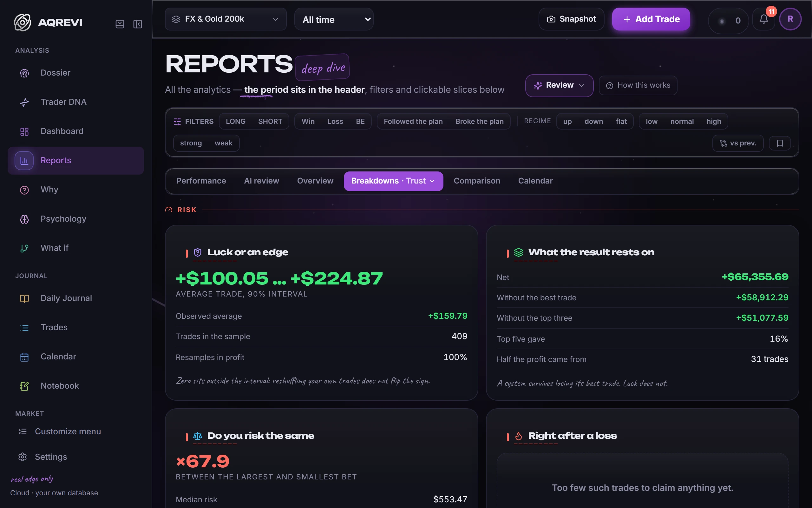Click the Add Trade button
This screenshot has height=508, width=812.
(651, 19)
